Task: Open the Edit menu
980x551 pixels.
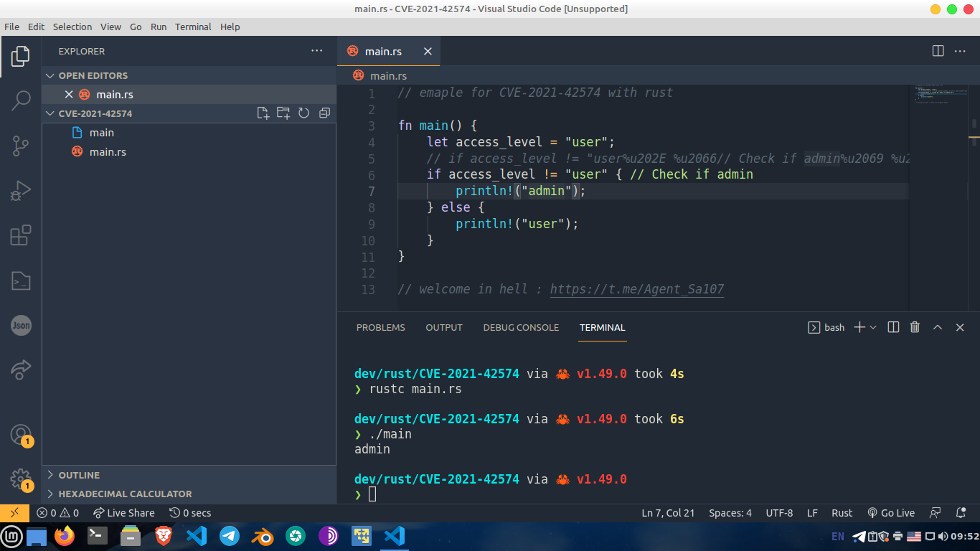Action: [36, 27]
